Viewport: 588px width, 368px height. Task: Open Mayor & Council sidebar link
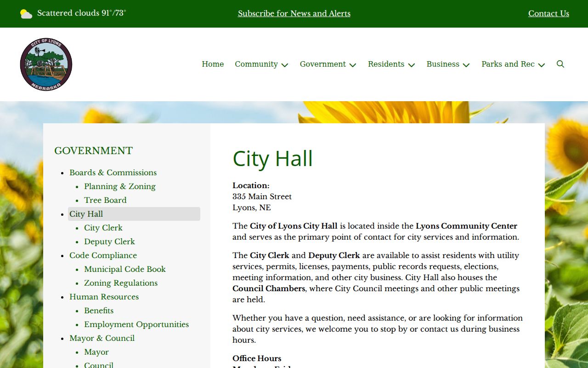coord(102,338)
